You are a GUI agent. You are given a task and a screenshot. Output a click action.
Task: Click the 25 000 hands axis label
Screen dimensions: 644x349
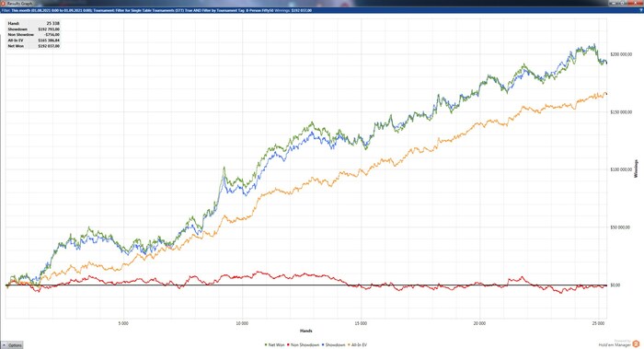click(598, 323)
